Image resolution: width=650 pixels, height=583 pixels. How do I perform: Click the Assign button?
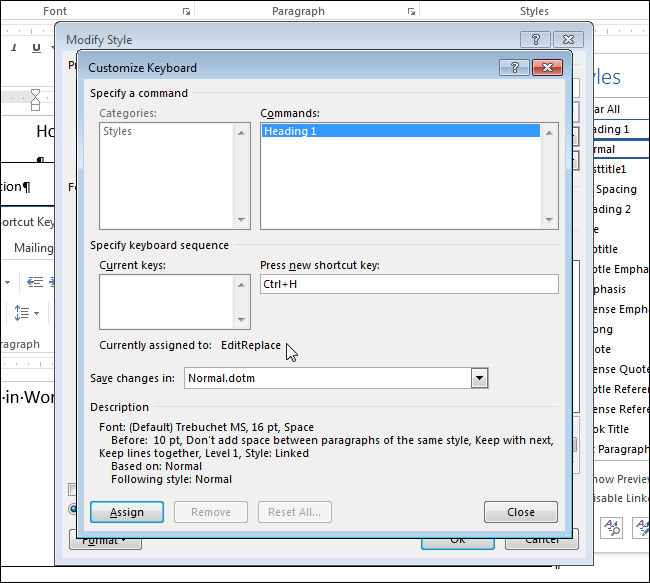click(127, 512)
